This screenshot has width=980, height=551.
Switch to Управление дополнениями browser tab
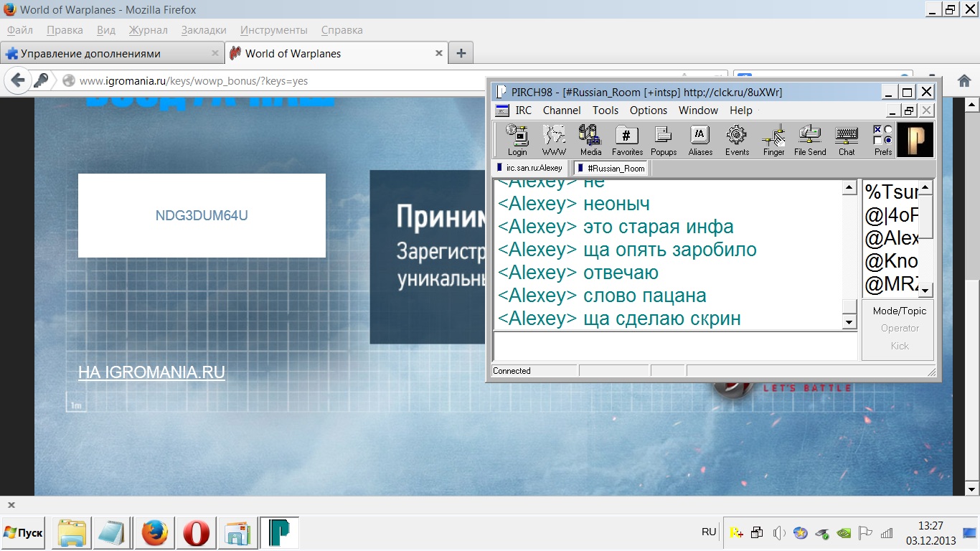pos(113,53)
